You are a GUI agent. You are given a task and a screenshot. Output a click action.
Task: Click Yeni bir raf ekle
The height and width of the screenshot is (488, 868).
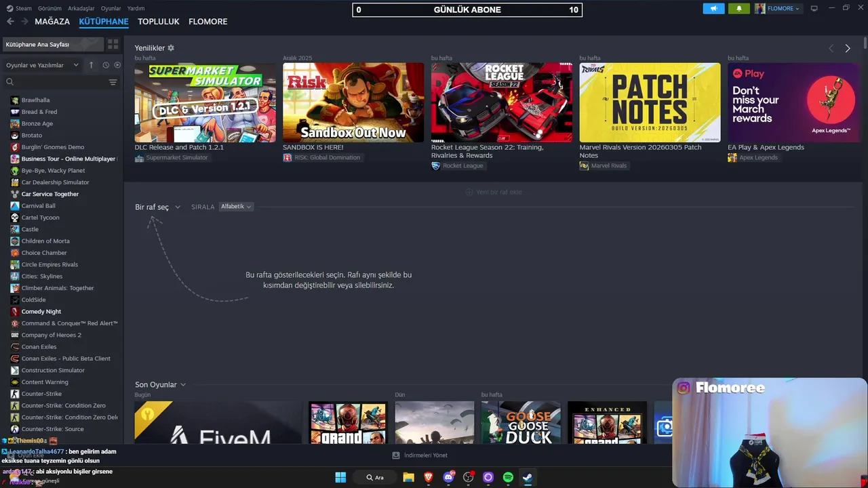click(x=494, y=192)
